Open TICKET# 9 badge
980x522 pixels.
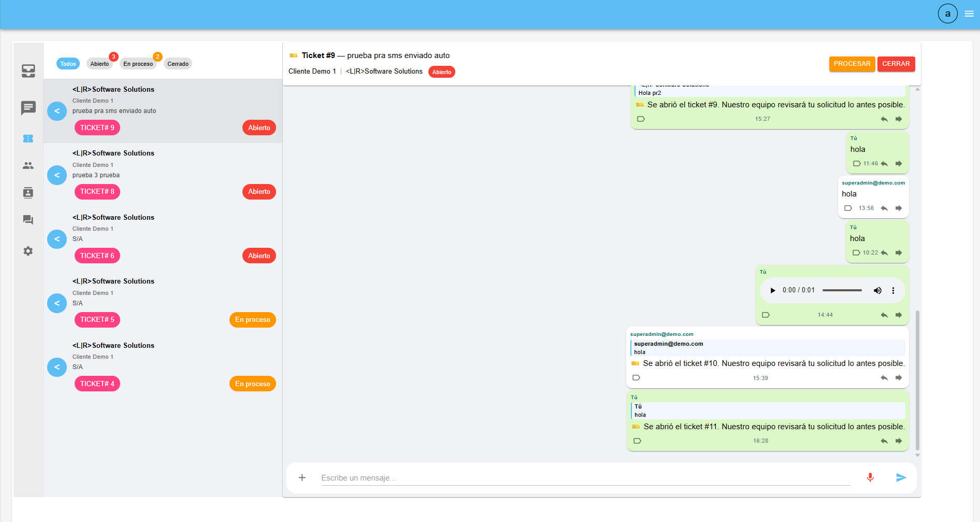point(97,128)
